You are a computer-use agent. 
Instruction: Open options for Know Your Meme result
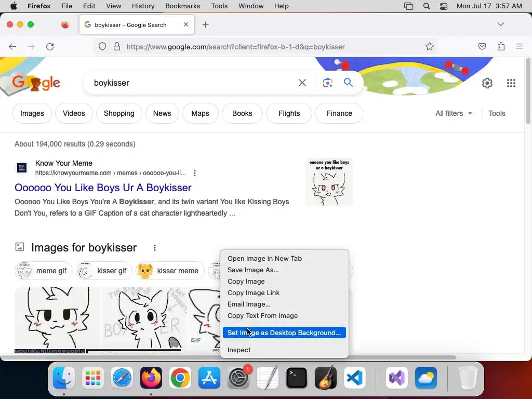click(195, 173)
